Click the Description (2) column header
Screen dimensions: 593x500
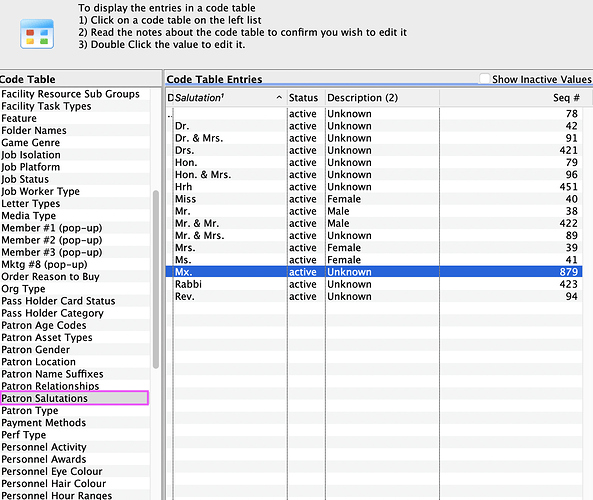coord(362,98)
